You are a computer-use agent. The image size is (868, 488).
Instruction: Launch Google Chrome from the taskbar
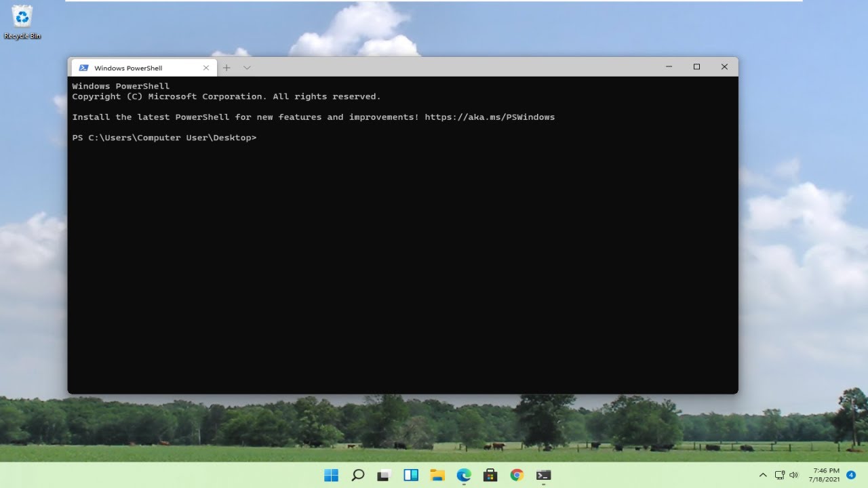pyautogui.click(x=517, y=475)
